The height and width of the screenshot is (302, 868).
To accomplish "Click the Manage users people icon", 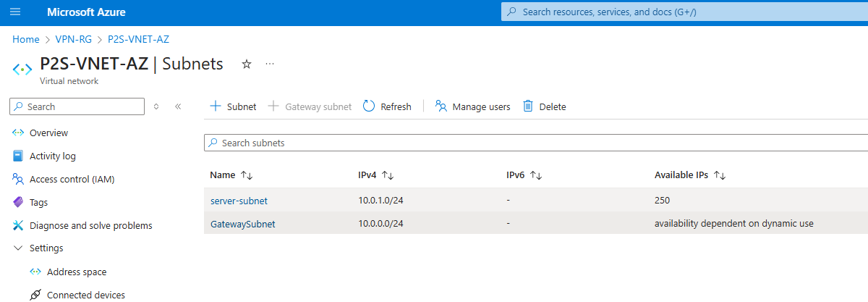I will click(x=441, y=106).
